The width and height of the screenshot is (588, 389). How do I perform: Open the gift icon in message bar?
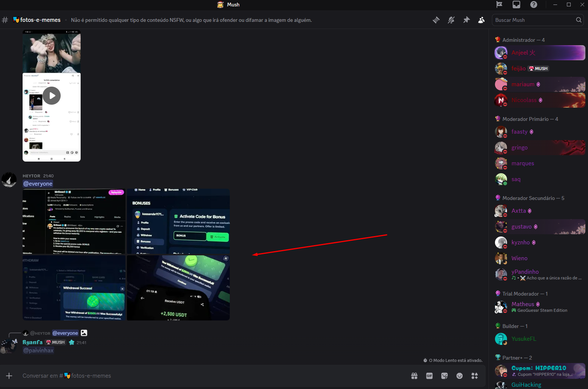click(x=414, y=376)
